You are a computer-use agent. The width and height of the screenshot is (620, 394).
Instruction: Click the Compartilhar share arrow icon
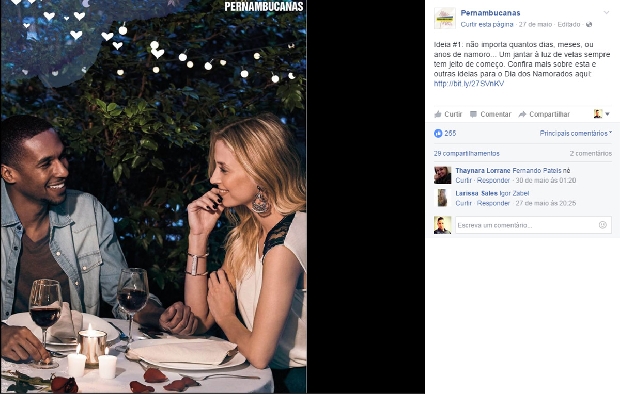522,114
